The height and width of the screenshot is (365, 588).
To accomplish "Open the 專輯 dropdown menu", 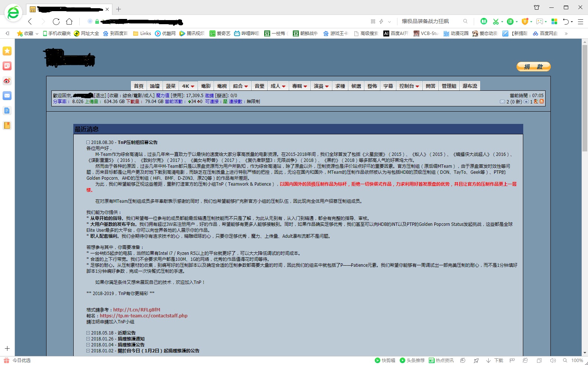I will click(x=300, y=86).
